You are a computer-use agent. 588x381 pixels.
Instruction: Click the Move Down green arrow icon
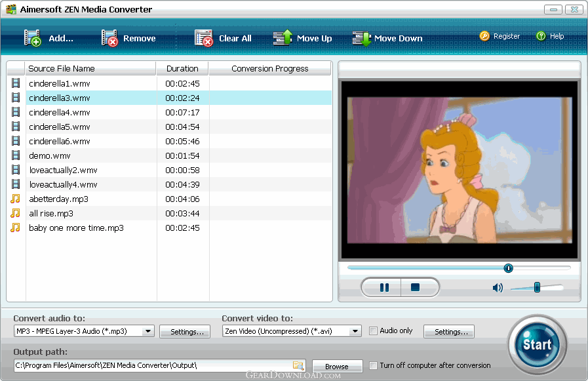[362, 38]
